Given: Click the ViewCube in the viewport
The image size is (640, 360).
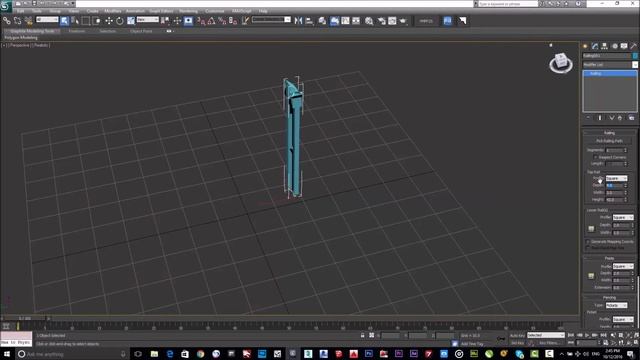Looking at the screenshot, I should point(561,63).
